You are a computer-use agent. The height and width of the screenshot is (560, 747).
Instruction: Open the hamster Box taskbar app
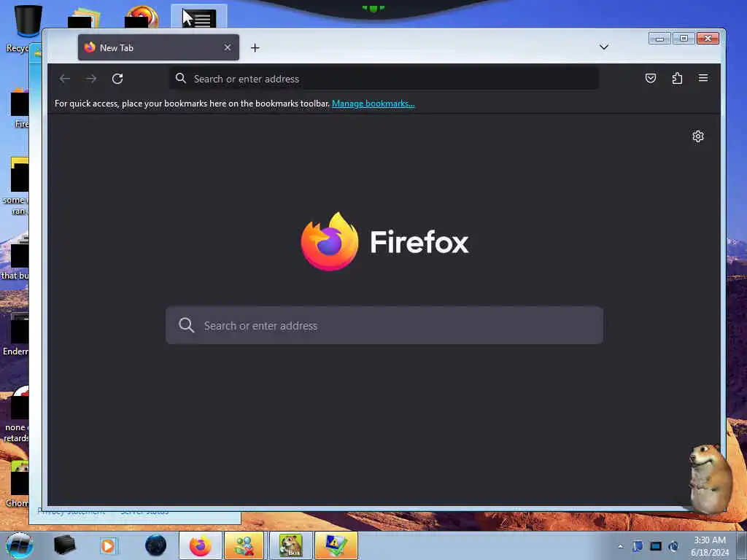(x=290, y=545)
